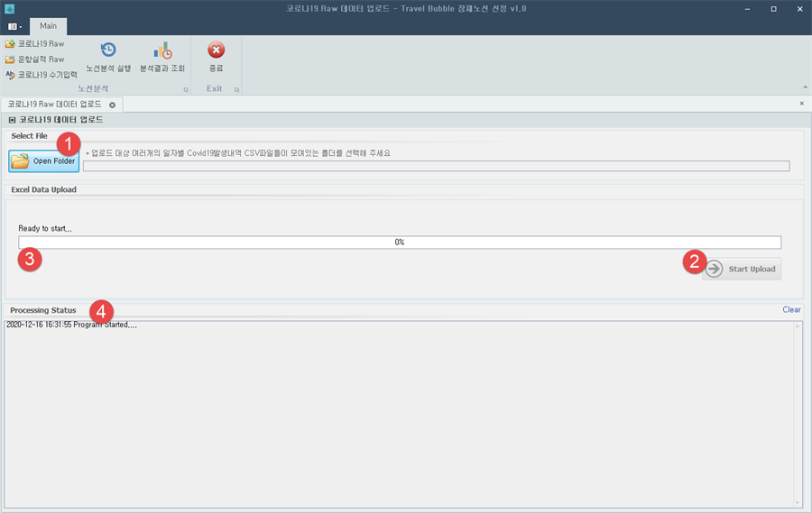Open the 운항실적 Raw ribbon item
The height and width of the screenshot is (513, 812).
pyautogui.click(x=34, y=60)
